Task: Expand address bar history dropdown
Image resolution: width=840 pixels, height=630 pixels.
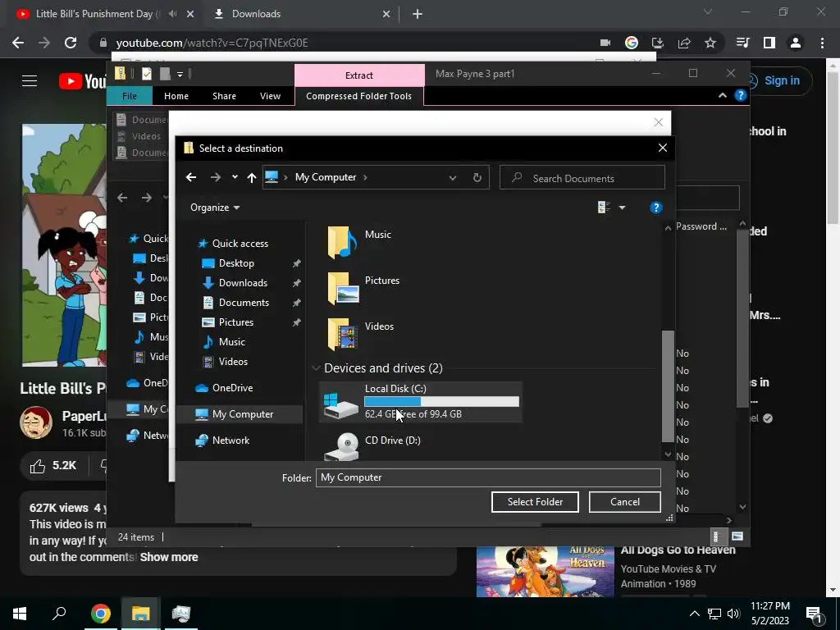Action: [x=453, y=178]
